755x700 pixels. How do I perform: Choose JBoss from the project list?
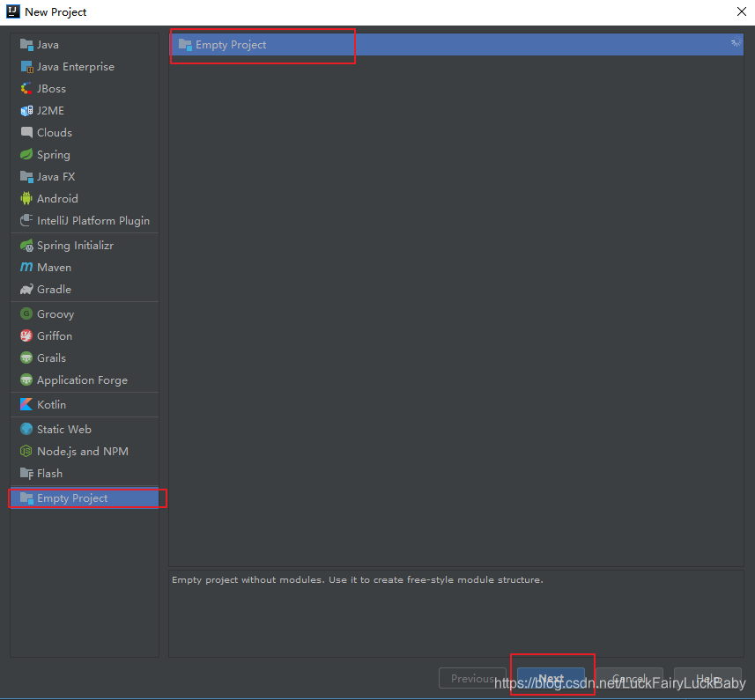click(x=85, y=89)
